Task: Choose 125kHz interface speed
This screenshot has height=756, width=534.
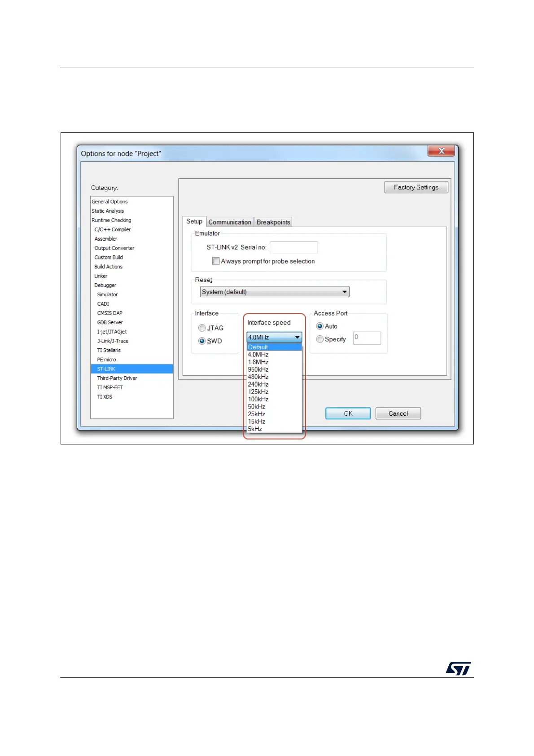Action: click(x=274, y=391)
